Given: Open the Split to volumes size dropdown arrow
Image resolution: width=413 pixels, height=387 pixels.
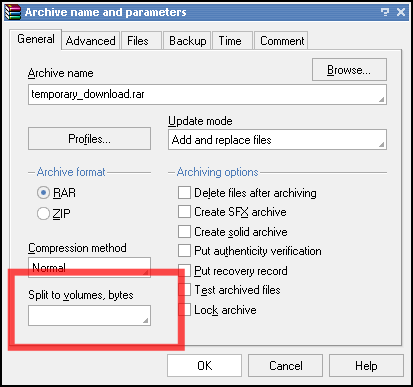Looking at the screenshot, I should (x=145, y=320).
